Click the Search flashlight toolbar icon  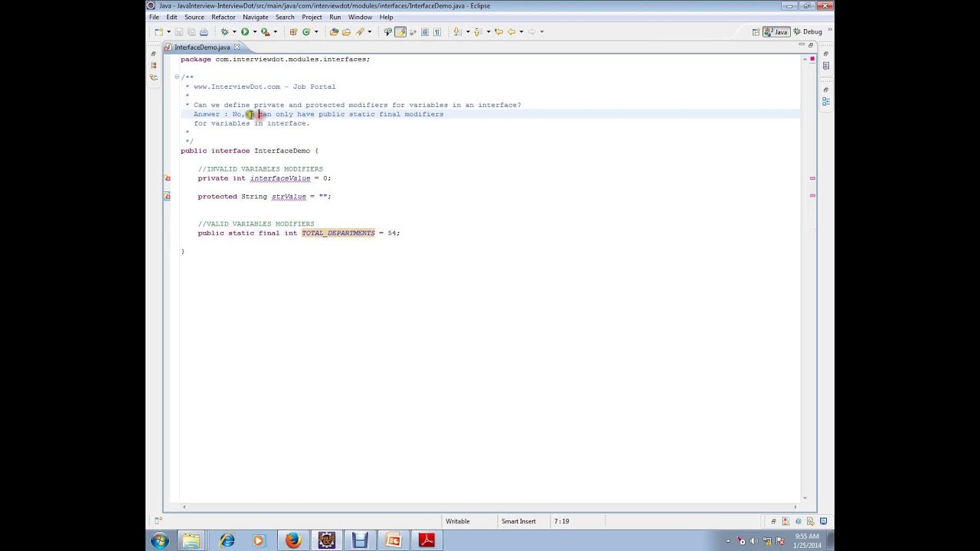point(359,31)
